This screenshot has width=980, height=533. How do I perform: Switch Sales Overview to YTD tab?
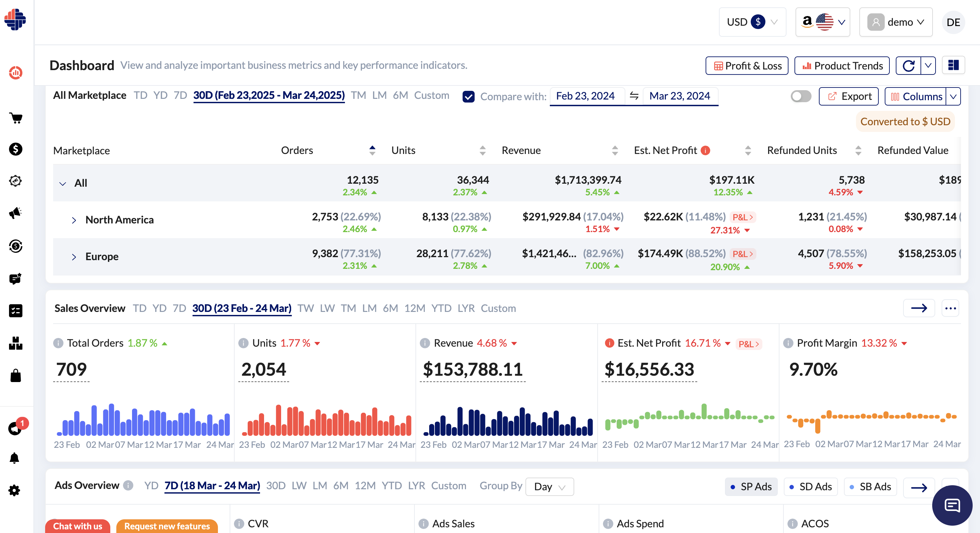[441, 308]
